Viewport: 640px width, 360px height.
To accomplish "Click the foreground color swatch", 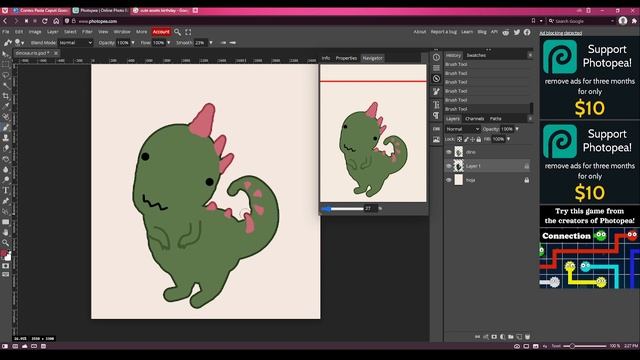I will [x=4, y=254].
